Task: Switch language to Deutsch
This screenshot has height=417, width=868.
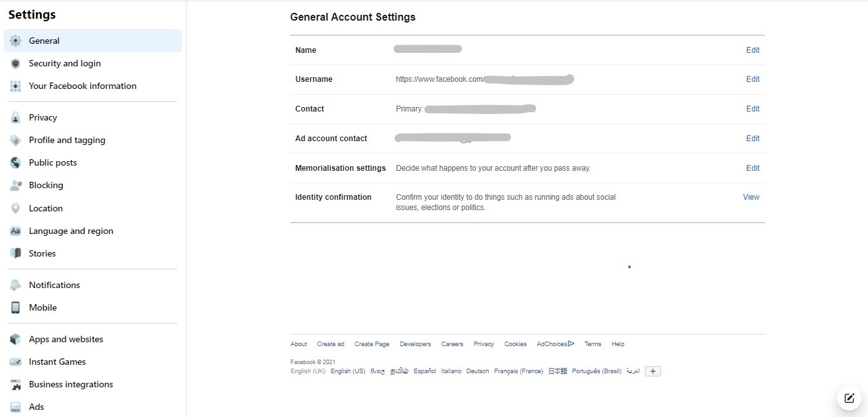Action: tap(478, 371)
